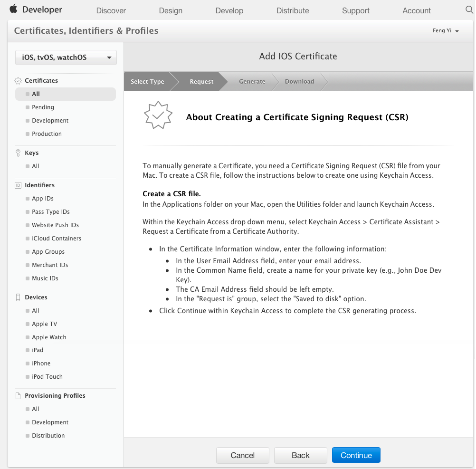The height and width of the screenshot is (469, 476).
Task: Select Production certificates
Action: pos(47,134)
